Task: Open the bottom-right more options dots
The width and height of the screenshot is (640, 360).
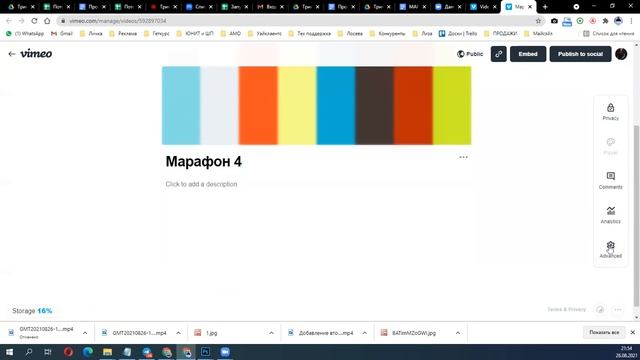Action: pyautogui.click(x=618, y=309)
